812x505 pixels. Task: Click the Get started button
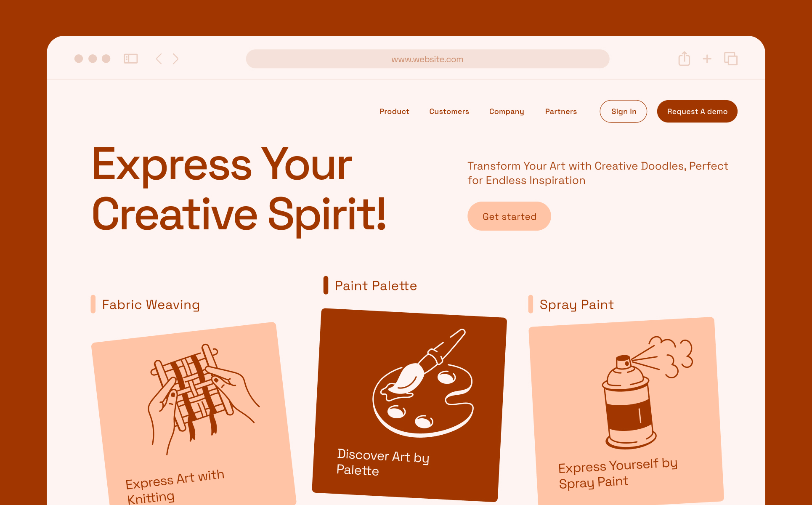pos(509,216)
